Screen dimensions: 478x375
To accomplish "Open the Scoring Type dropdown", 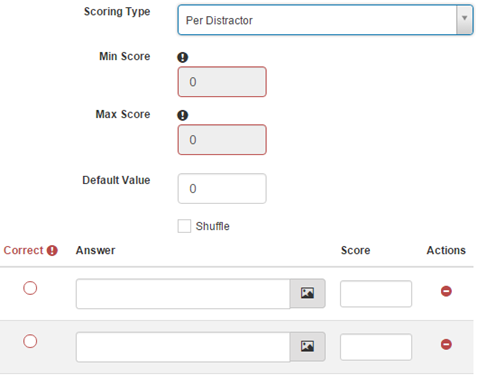I will click(325, 20).
